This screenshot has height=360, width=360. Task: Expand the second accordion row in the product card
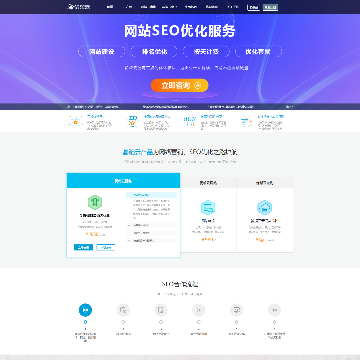(151, 225)
